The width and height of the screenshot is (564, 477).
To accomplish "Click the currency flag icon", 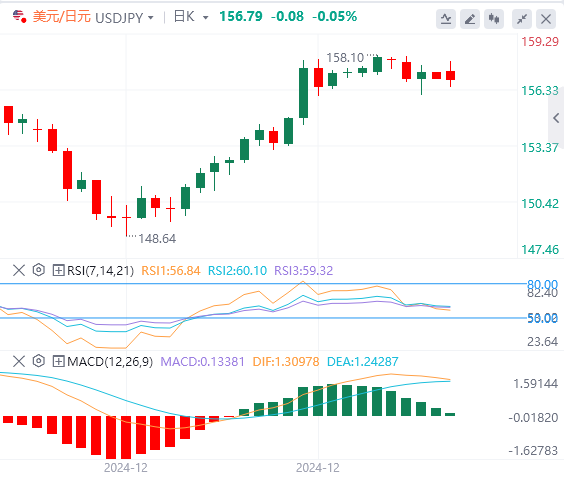I will (x=19, y=17).
